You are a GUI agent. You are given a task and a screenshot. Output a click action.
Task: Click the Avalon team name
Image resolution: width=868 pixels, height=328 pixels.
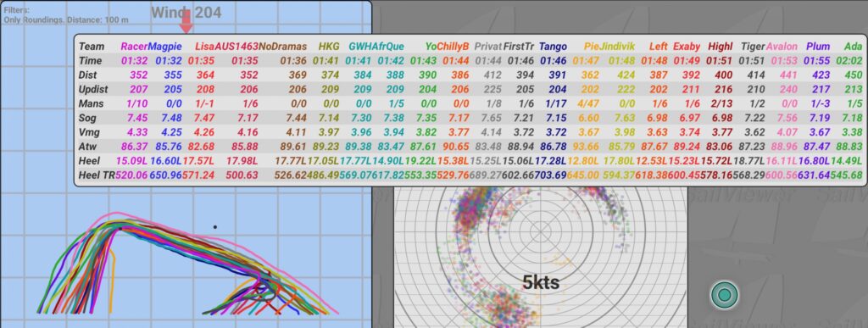click(782, 47)
